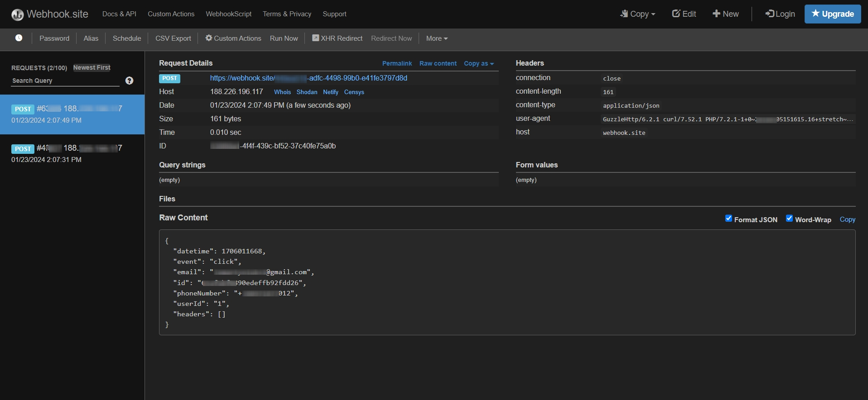Open Shodan lookup for host IP
Image resolution: width=868 pixels, height=400 pixels.
coord(307,92)
